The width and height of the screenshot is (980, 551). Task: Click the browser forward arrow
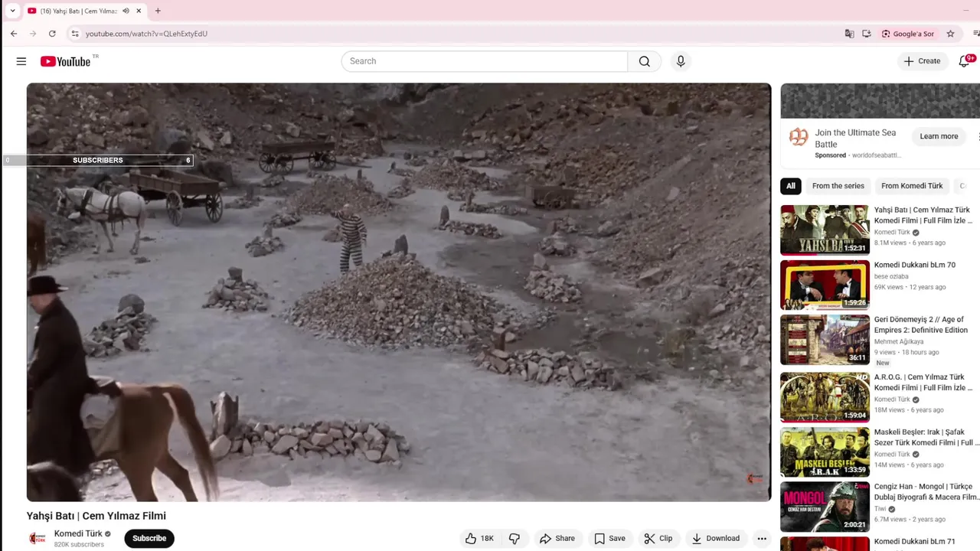(33, 34)
